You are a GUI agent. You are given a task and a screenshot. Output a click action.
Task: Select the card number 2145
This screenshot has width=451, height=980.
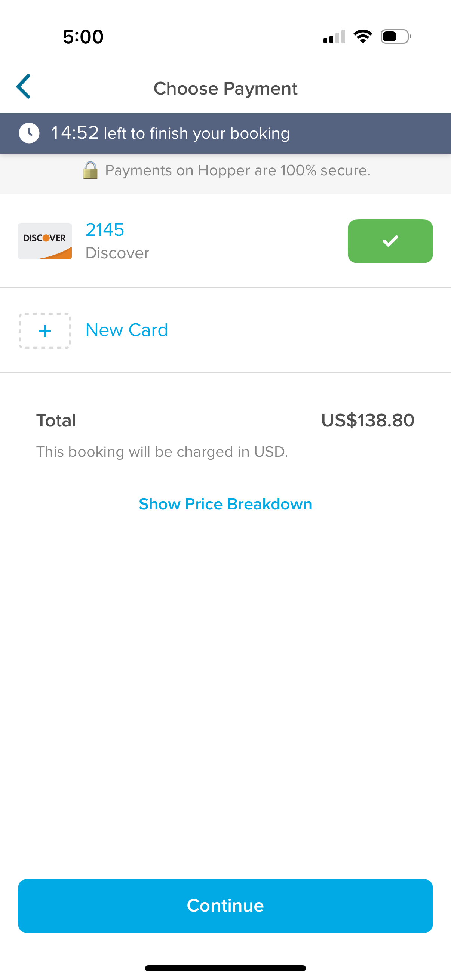coord(105,230)
